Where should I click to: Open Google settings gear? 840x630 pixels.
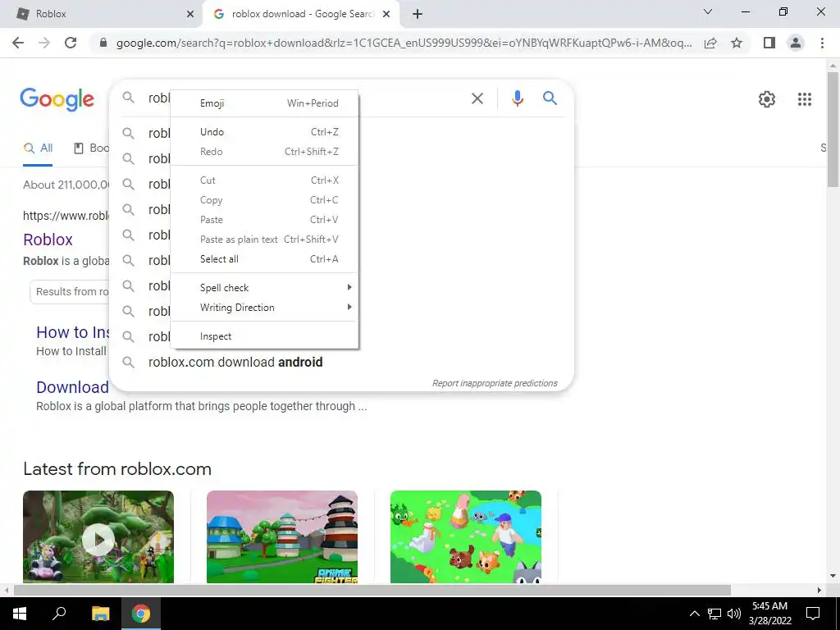(767, 99)
